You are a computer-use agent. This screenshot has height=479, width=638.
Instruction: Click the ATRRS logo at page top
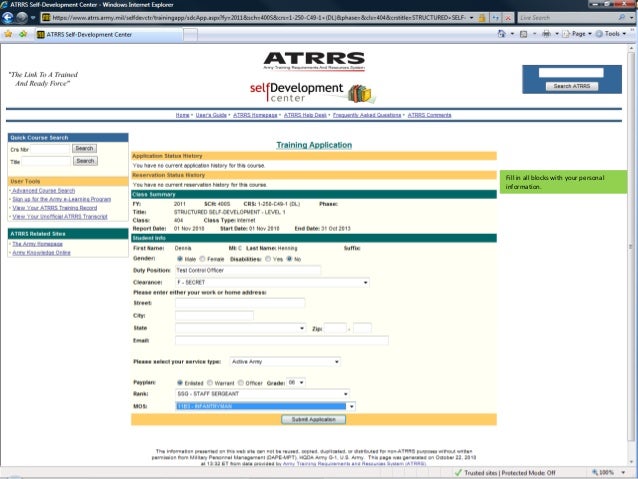(x=314, y=61)
